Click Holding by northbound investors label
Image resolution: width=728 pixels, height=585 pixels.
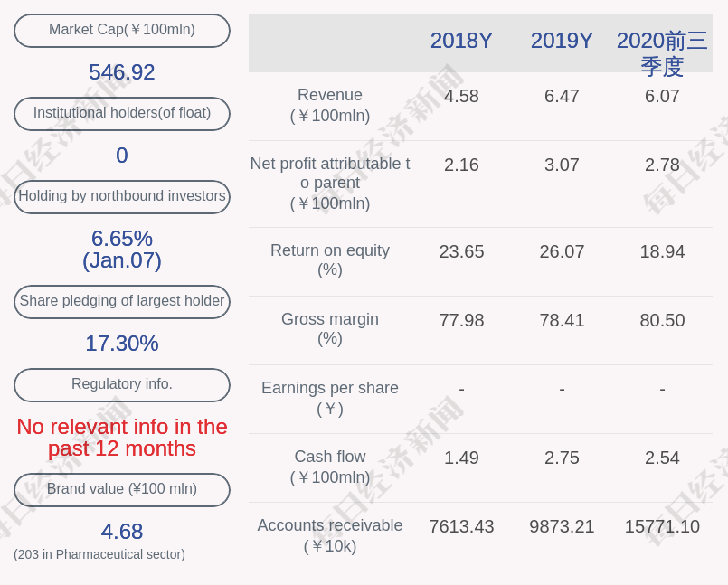click(121, 197)
